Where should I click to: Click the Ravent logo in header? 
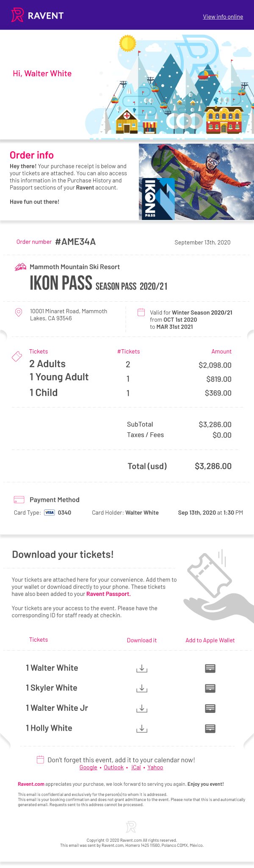(x=37, y=15)
